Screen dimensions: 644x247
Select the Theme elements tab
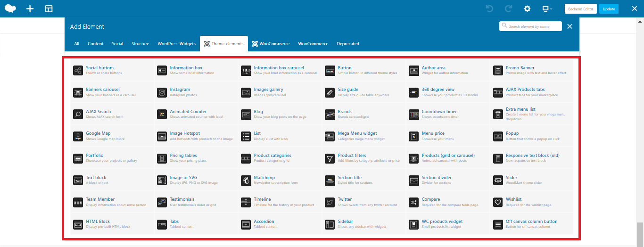pos(224,44)
